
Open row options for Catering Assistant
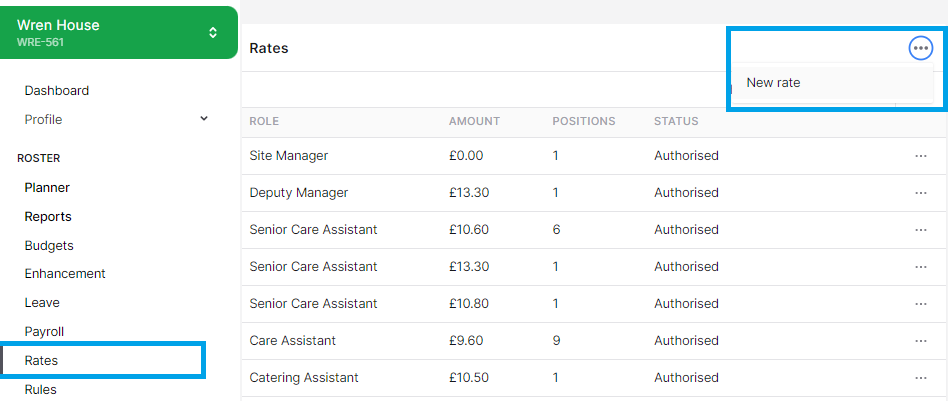[920, 378]
